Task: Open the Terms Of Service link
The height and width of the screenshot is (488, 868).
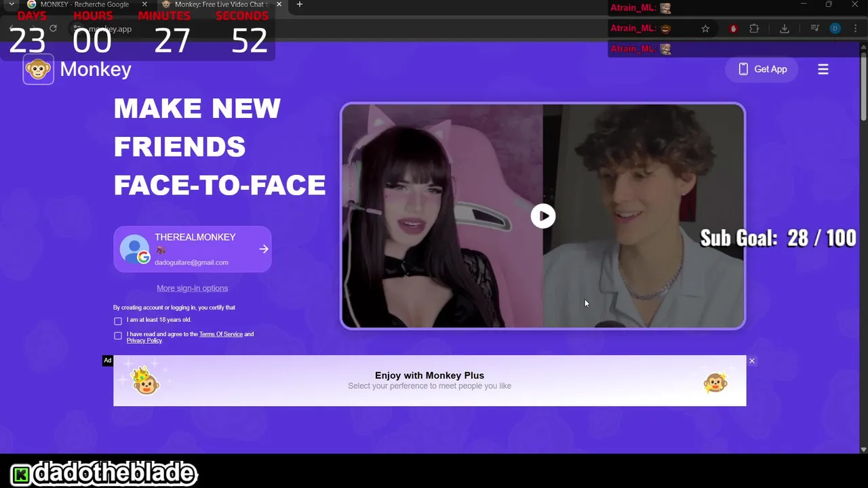Action: click(220, 334)
